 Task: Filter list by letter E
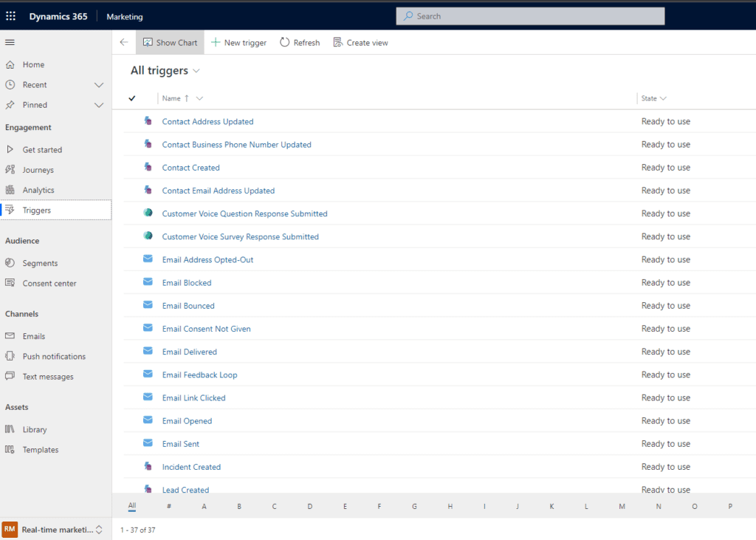346,506
